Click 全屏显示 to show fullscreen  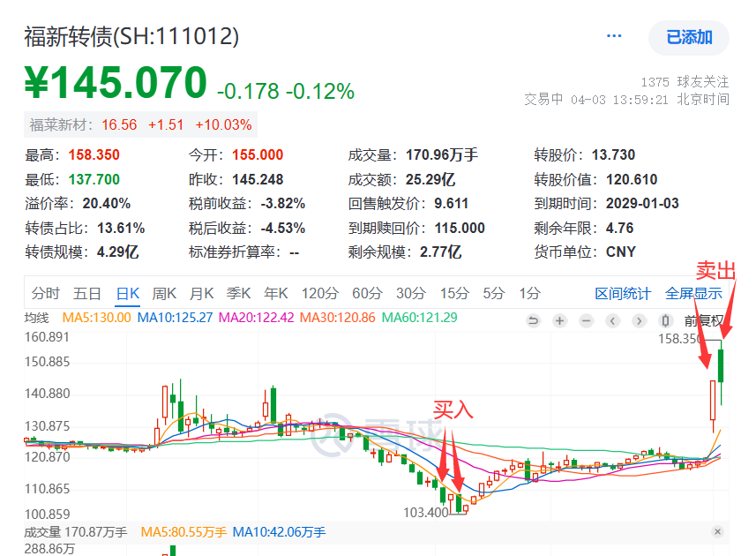693,293
